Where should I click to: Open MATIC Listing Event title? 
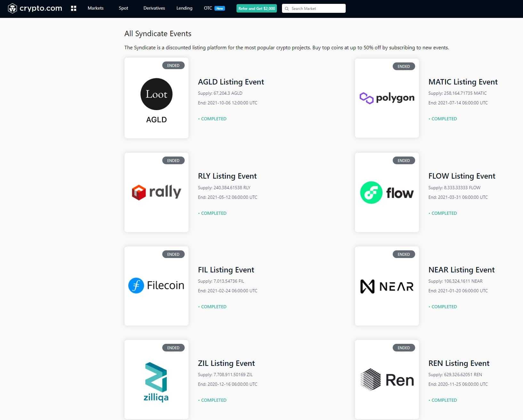(x=463, y=82)
